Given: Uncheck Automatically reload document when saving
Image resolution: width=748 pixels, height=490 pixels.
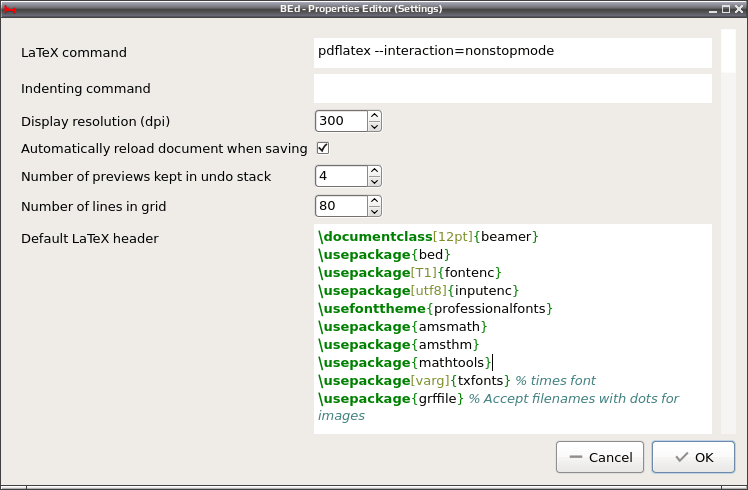Looking at the screenshot, I should click(x=323, y=148).
